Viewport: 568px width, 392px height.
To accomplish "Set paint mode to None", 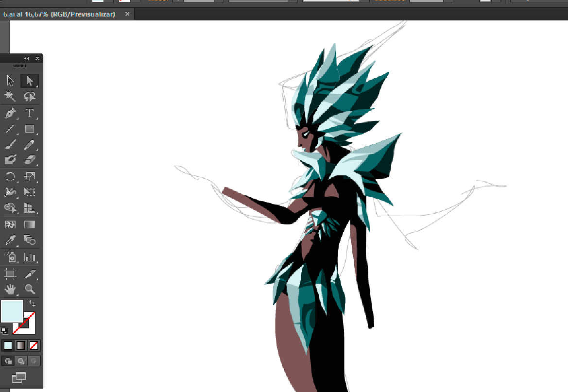I will [34, 345].
